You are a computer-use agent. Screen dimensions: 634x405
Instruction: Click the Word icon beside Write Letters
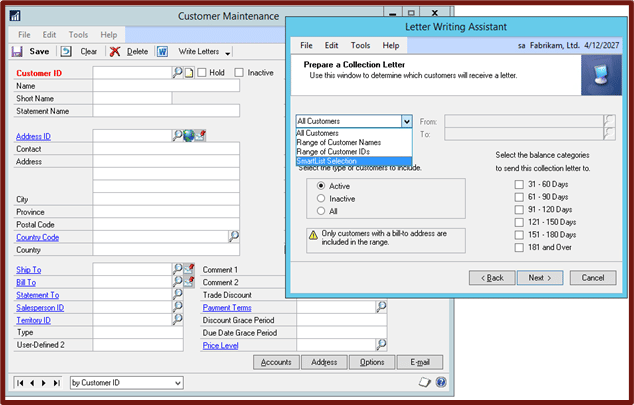click(163, 51)
